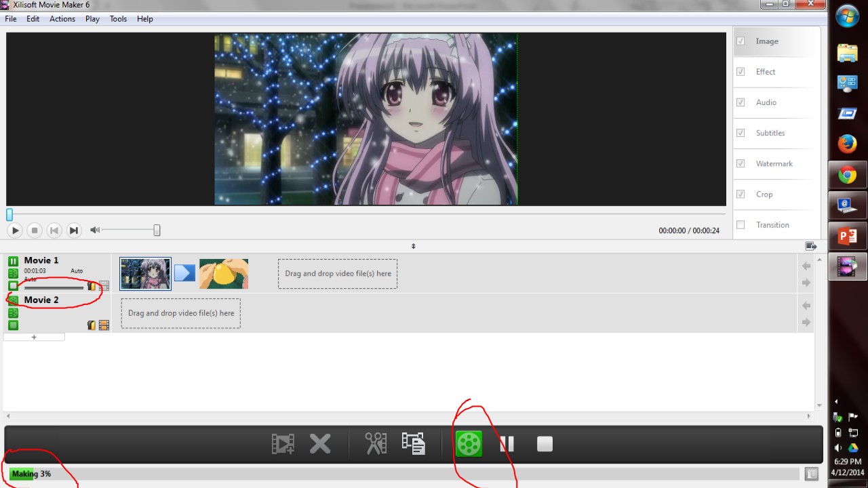The width and height of the screenshot is (868, 488).
Task: Expand the panel toggle above track list
Action: point(810,246)
